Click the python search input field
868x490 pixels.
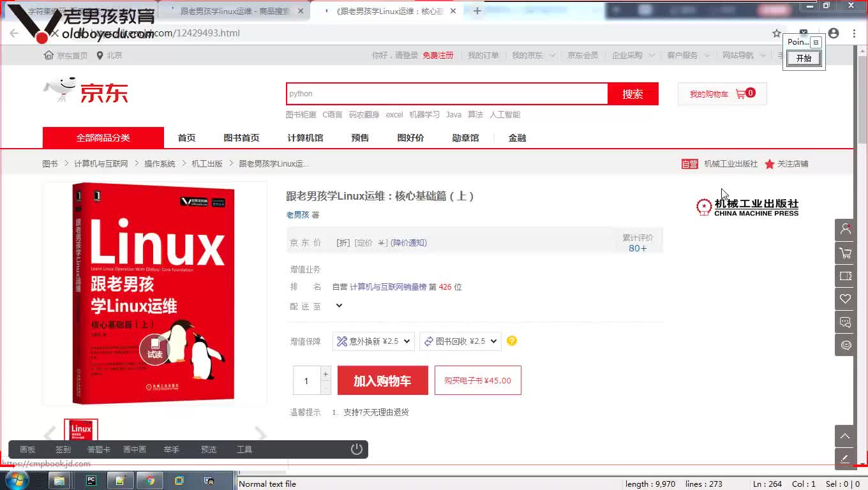447,94
